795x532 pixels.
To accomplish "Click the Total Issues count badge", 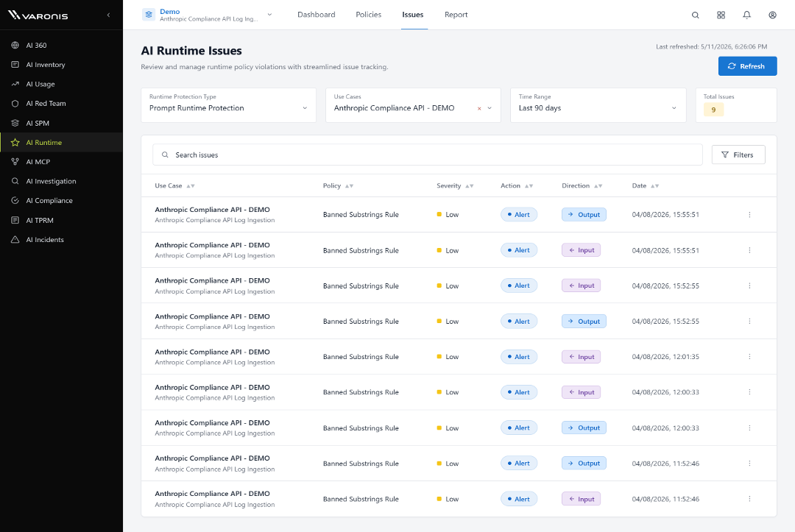I will 713,110.
